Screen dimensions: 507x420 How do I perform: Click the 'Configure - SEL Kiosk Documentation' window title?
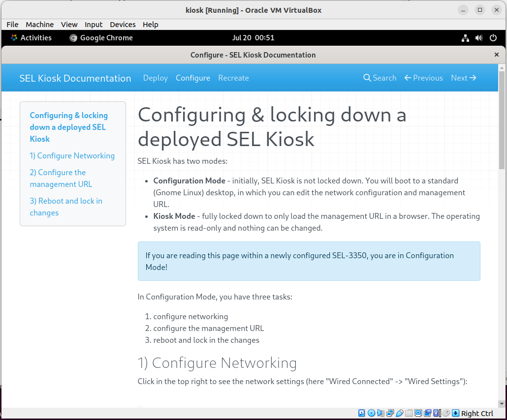click(x=253, y=55)
